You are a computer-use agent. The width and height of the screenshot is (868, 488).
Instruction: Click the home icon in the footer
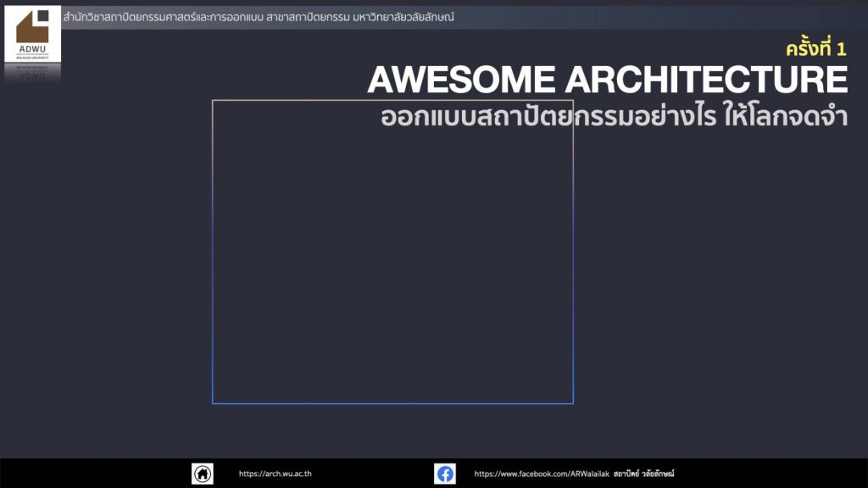point(203,474)
